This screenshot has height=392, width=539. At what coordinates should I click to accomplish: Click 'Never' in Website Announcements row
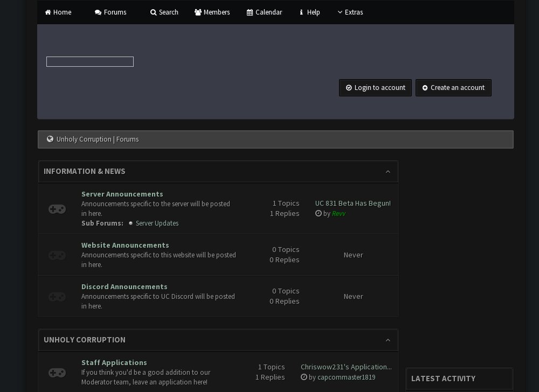[x=354, y=255]
